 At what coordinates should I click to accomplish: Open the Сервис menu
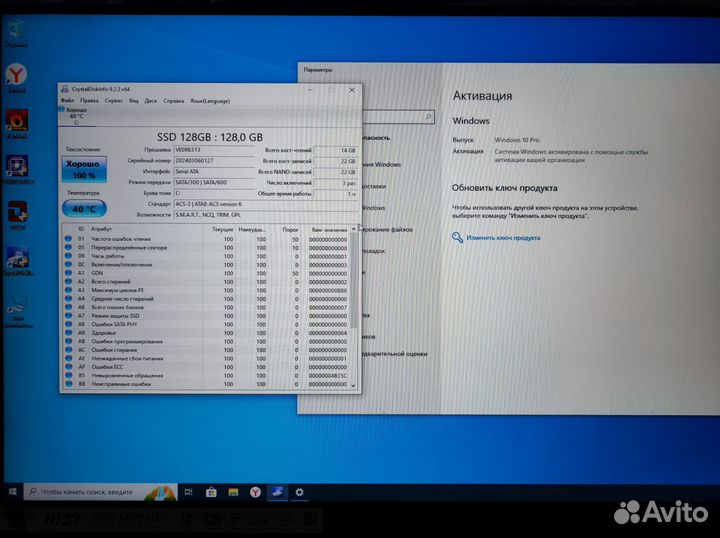[114, 100]
